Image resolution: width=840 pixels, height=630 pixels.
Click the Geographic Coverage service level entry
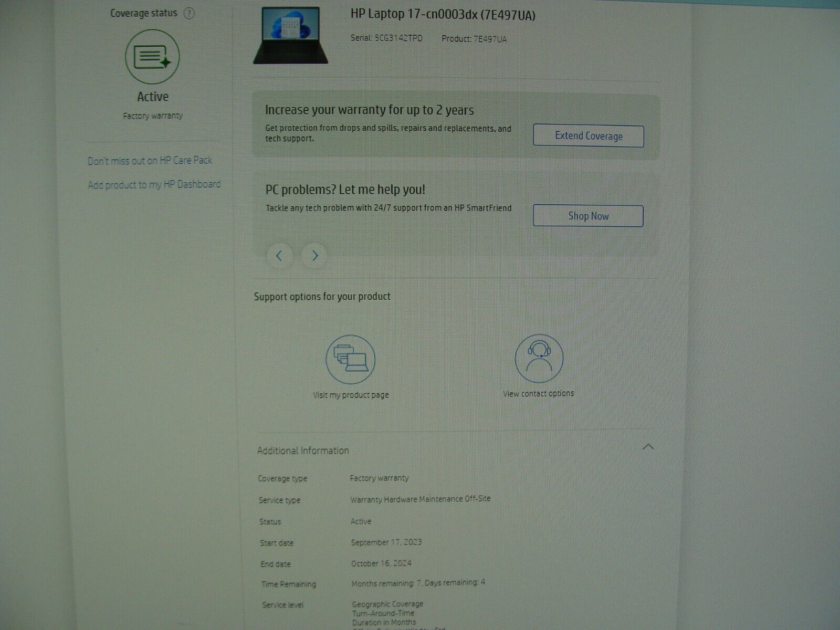(x=387, y=604)
